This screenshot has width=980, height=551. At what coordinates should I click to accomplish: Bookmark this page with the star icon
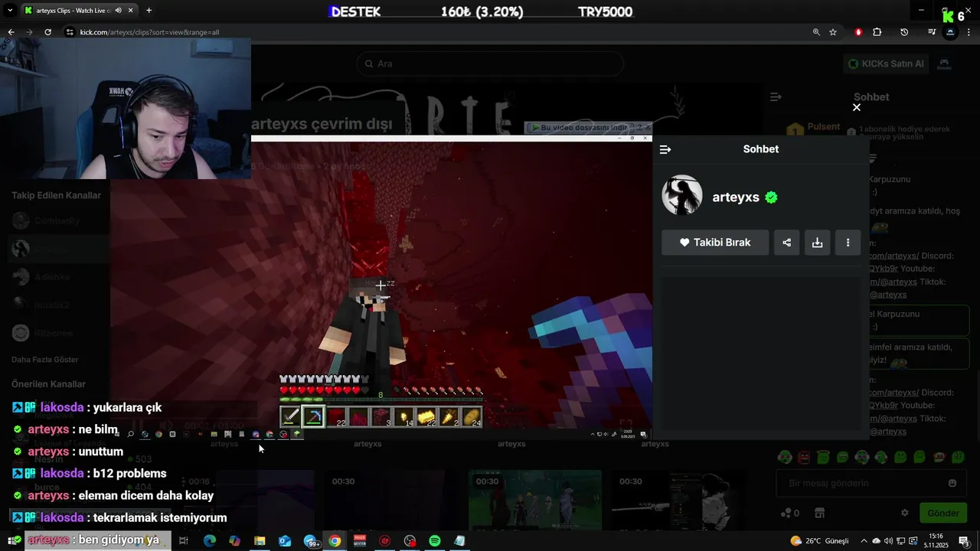tap(833, 32)
